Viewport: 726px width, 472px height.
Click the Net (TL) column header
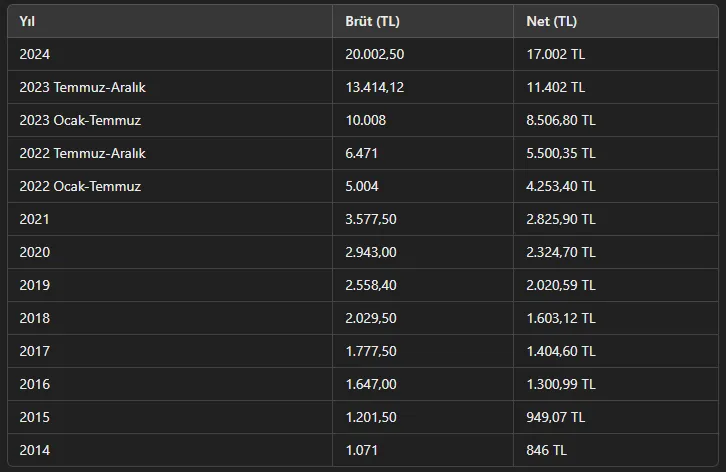coord(551,21)
